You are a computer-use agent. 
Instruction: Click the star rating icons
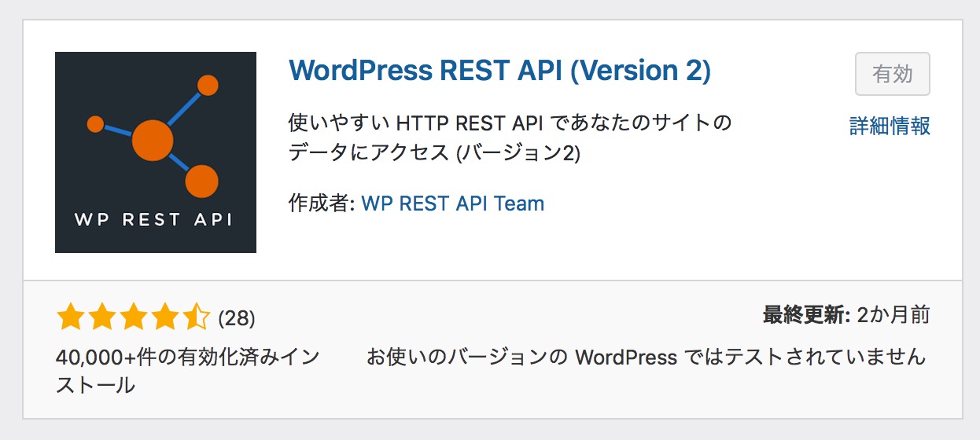pos(133,317)
